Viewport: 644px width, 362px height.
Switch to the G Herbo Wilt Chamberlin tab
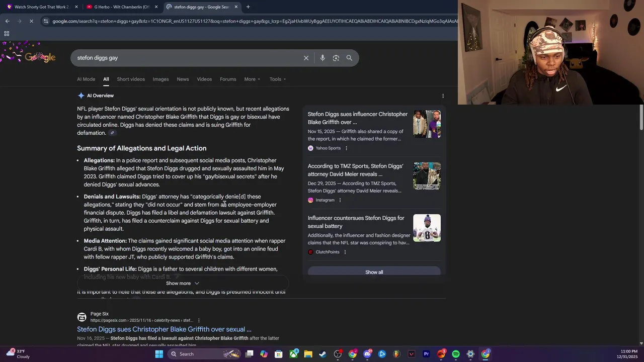(x=122, y=7)
